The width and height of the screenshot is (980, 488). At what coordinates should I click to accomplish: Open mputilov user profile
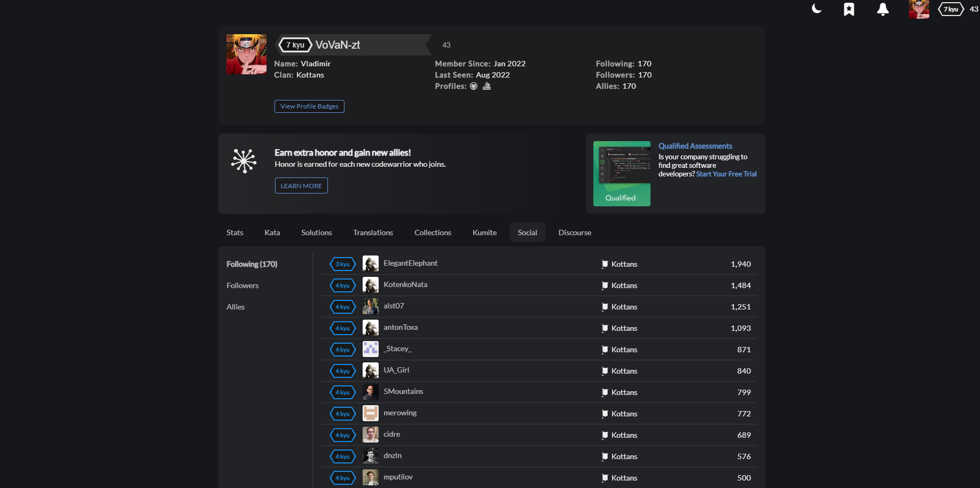[x=398, y=477]
